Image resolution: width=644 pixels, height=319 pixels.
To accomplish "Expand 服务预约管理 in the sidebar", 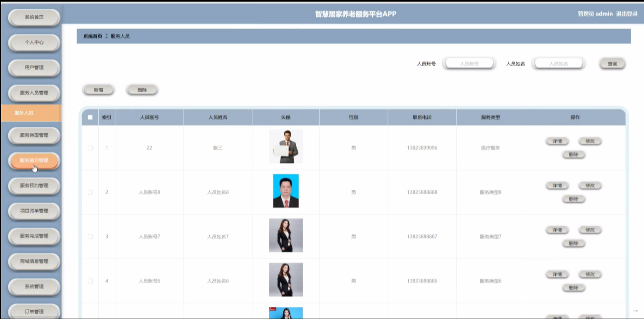I will 34,186.
